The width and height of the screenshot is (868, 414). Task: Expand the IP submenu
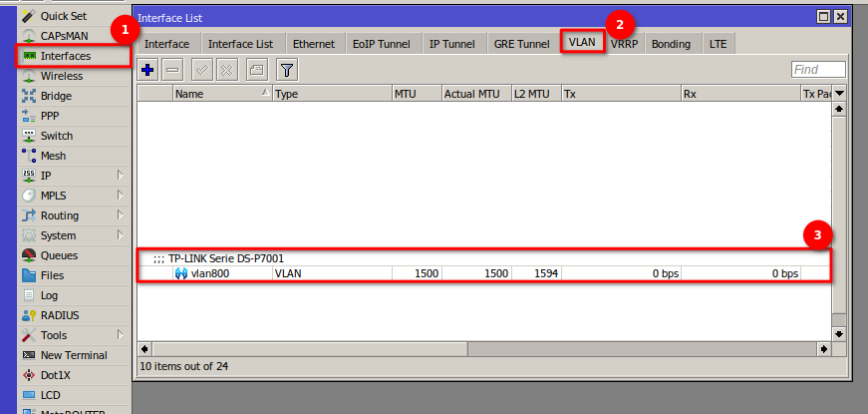(46, 176)
